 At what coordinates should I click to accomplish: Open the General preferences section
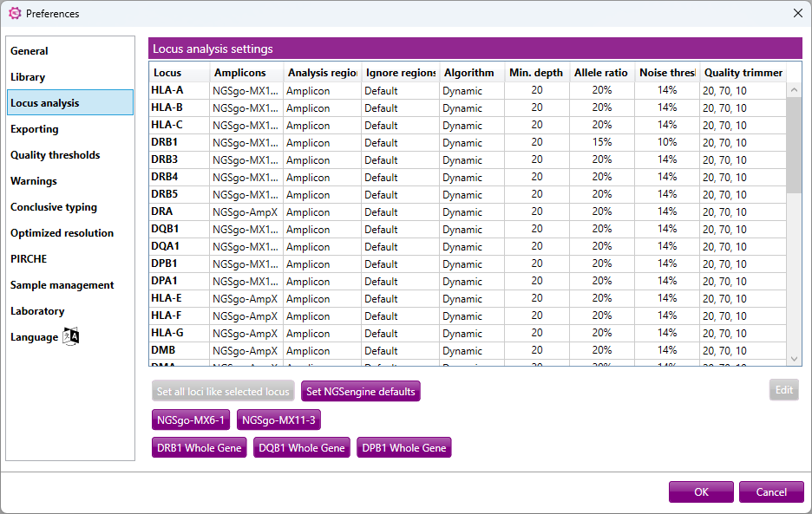click(x=29, y=51)
